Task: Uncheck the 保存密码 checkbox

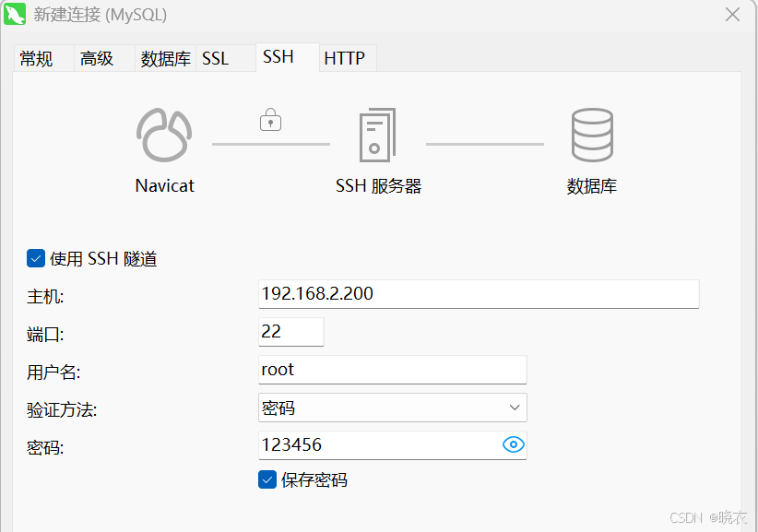Action: pyautogui.click(x=267, y=479)
